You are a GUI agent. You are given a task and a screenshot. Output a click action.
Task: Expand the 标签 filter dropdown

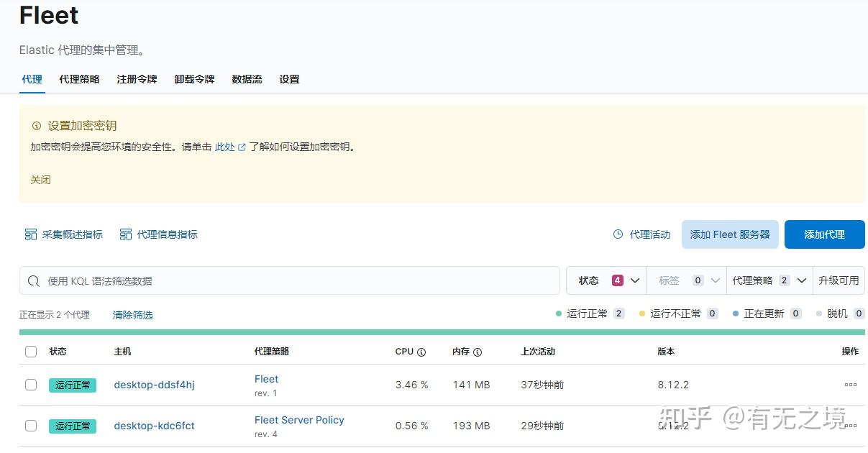(x=687, y=280)
